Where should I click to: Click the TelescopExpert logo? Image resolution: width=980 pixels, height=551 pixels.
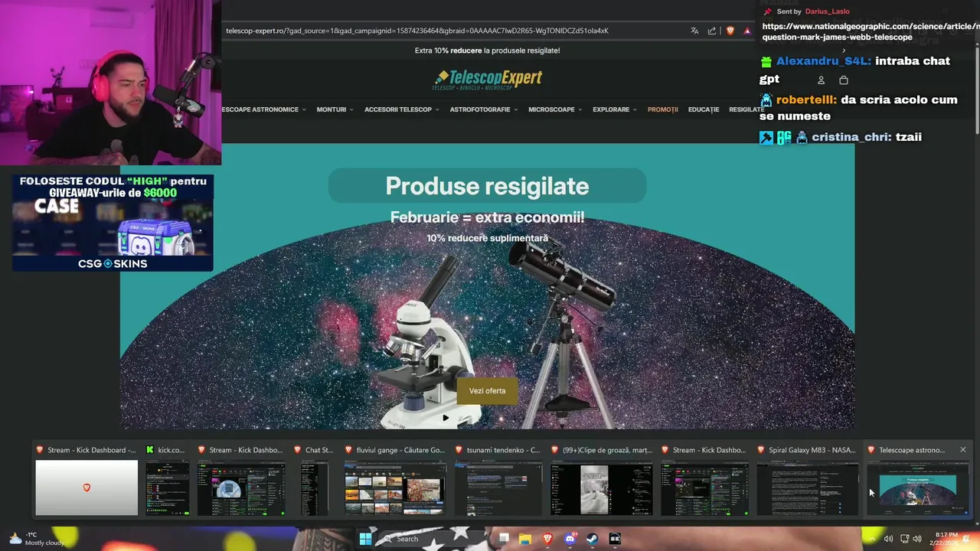pyautogui.click(x=487, y=80)
